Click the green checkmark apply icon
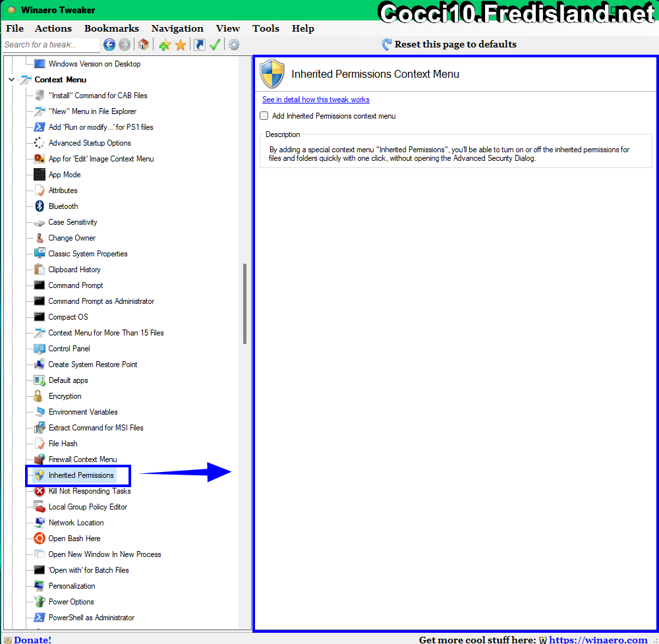Image resolution: width=659 pixels, height=644 pixels. [x=215, y=45]
